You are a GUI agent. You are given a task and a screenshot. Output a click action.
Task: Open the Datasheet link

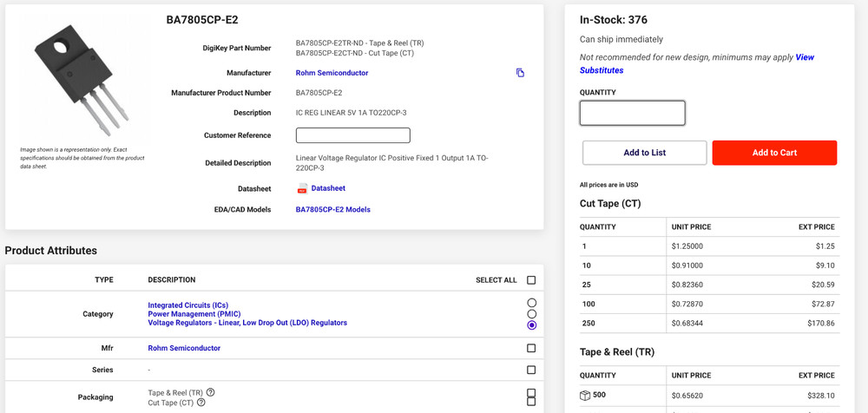(x=328, y=188)
